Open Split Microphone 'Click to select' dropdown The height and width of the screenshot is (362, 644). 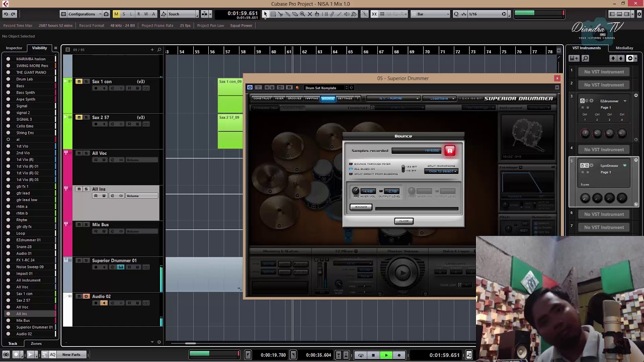[441, 171]
